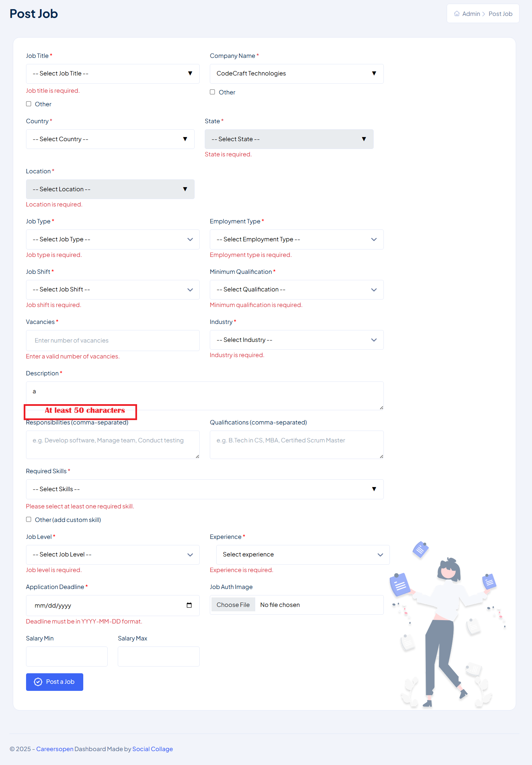
Task: Enable the Other checkbox under Company Name
Action: (213, 92)
